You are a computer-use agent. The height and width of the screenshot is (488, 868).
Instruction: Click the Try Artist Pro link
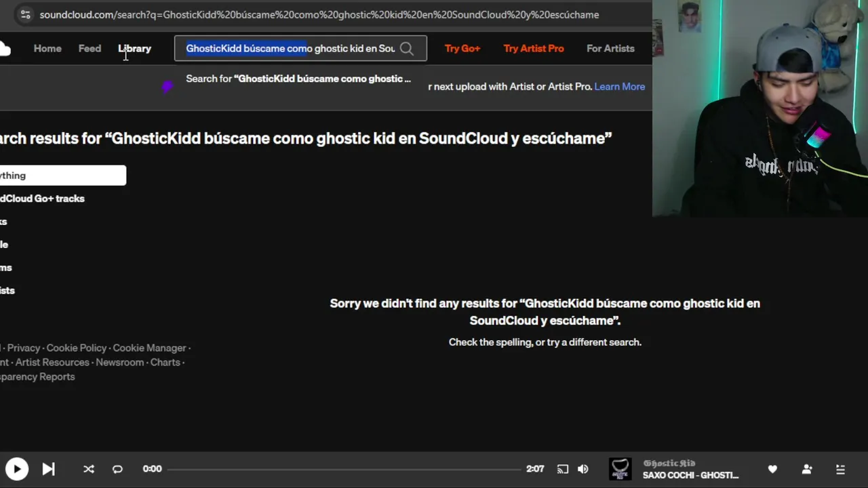point(534,49)
